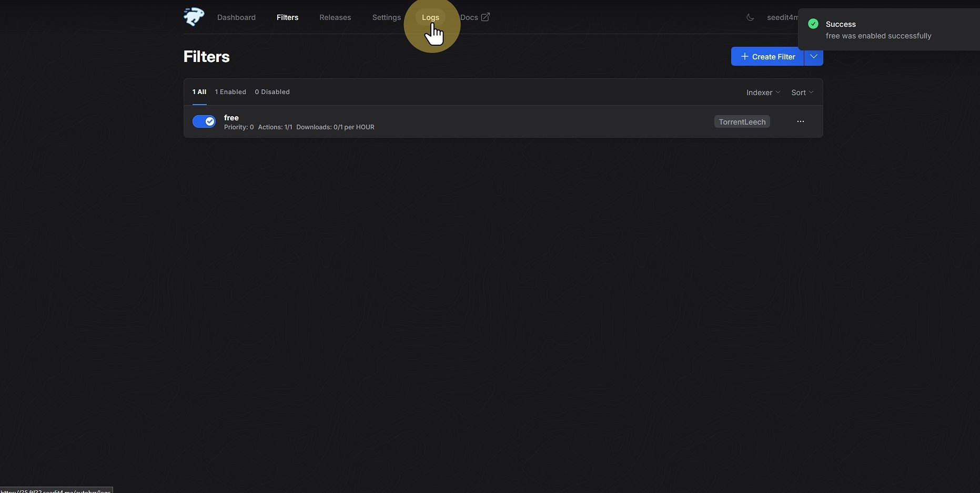Viewport: 980px width, 493px height.
Task: Select the 1 Enabled tab
Action: 230,92
